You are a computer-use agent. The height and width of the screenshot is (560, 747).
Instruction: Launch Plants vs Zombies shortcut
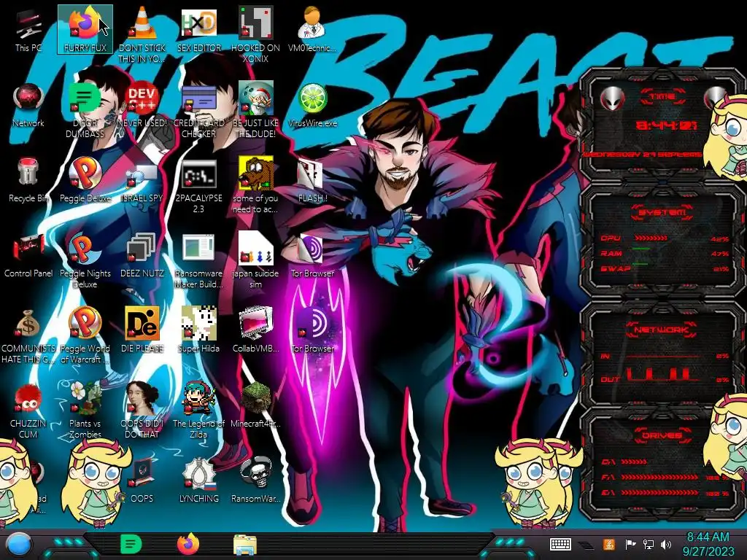coord(85,411)
